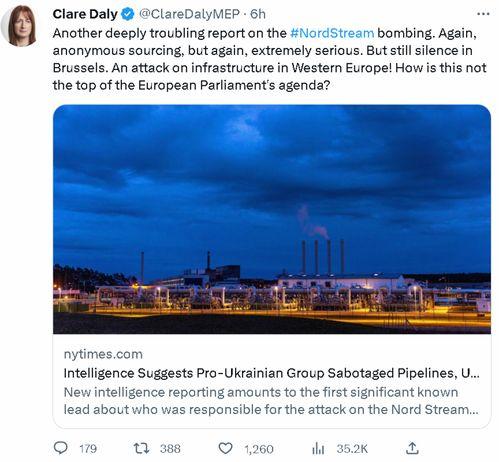Click the 1,260 likes count
The height and width of the screenshot is (462, 499).
[x=259, y=449]
